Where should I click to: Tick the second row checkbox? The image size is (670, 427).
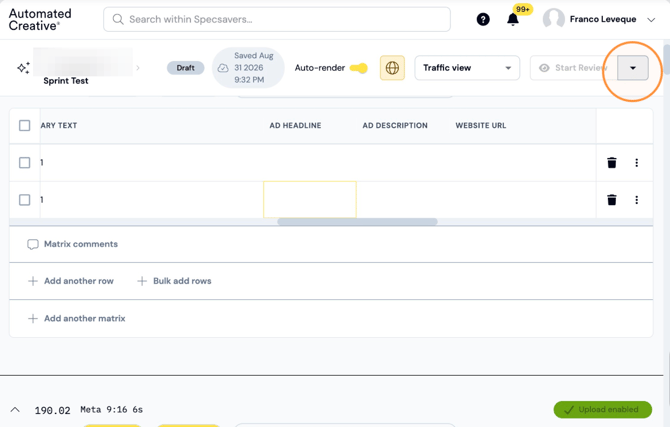[24, 200]
